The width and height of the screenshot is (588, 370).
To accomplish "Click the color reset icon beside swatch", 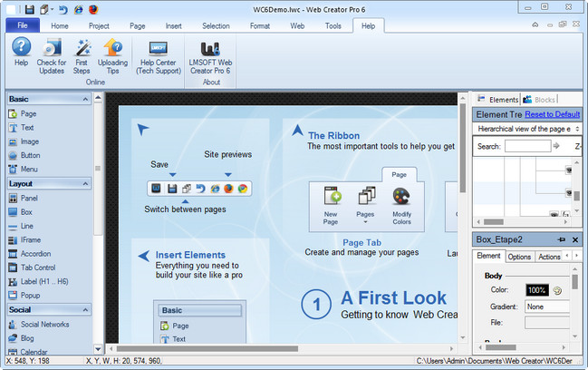I will point(557,290).
